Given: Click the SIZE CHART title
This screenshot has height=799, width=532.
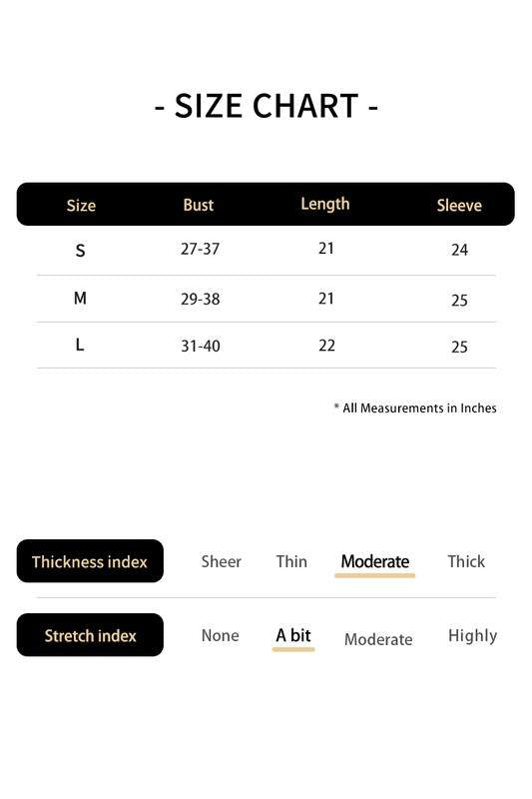Looking at the screenshot, I should pos(266,106).
